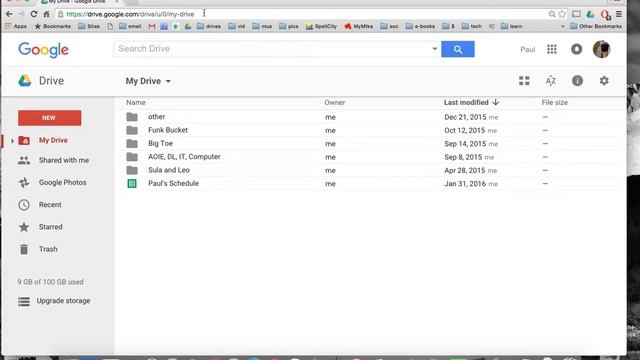640x360 pixels.
Task: Reverse sort by Last modified arrow
Action: tap(496, 102)
